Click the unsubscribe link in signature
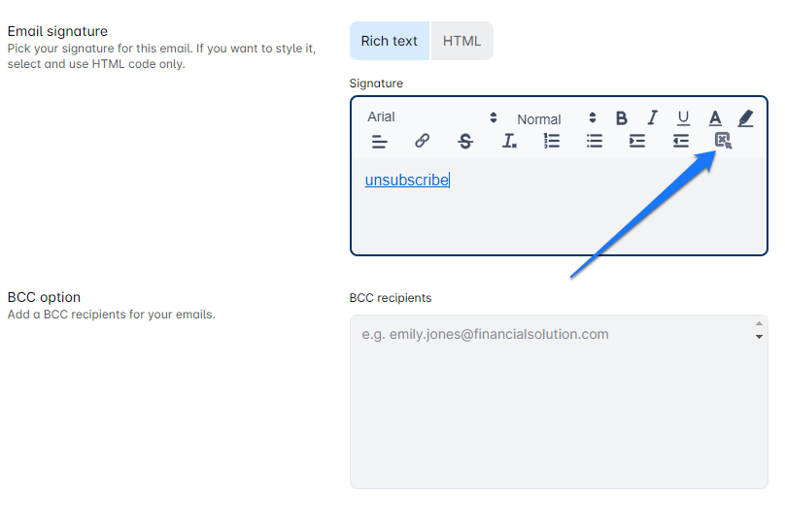785x532 pixels. (406, 181)
